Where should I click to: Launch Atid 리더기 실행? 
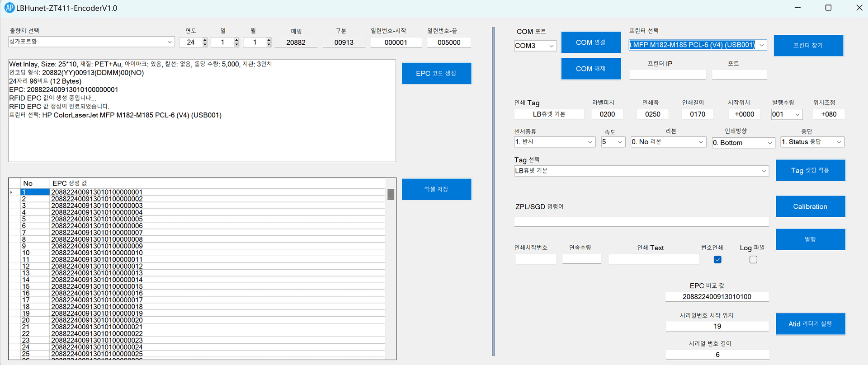pos(810,324)
